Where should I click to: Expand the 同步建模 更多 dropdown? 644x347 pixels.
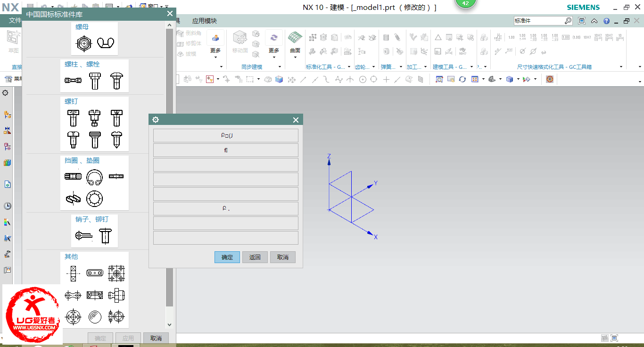(274, 58)
